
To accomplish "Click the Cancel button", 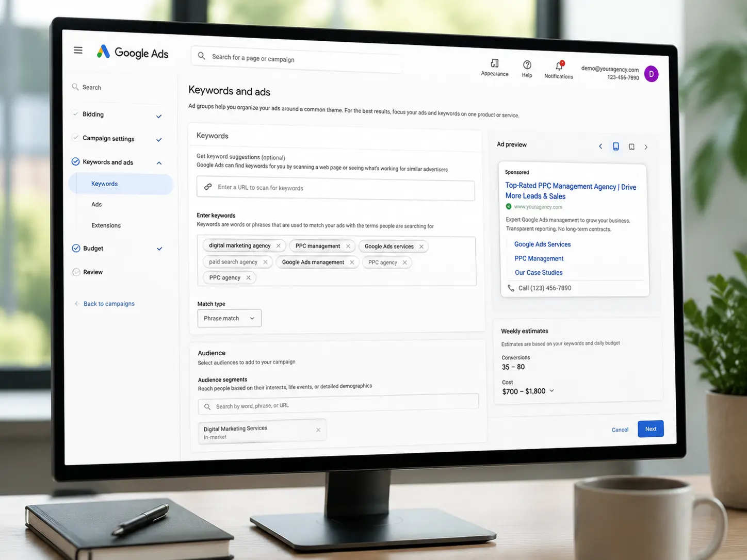I will tap(620, 430).
